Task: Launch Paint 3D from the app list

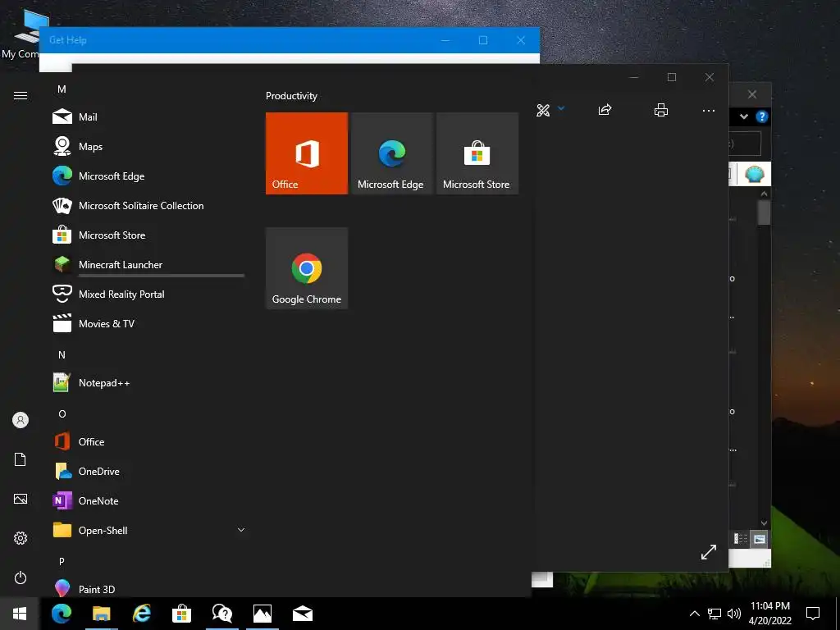Action: coord(148,589)
